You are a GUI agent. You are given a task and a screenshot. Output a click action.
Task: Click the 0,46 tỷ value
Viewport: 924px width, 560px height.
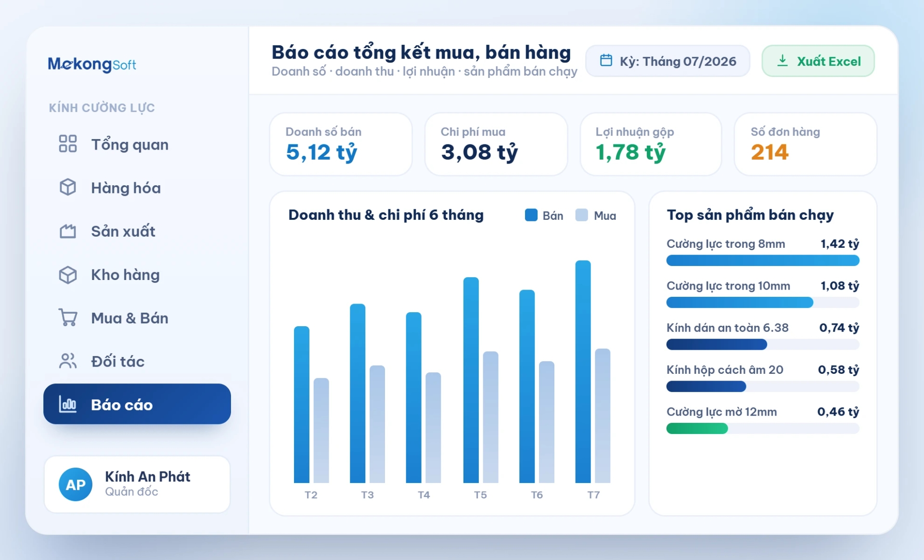click(838, 412)
